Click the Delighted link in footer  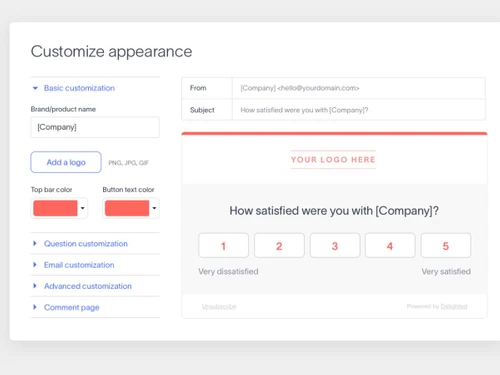tap(454, 306)
